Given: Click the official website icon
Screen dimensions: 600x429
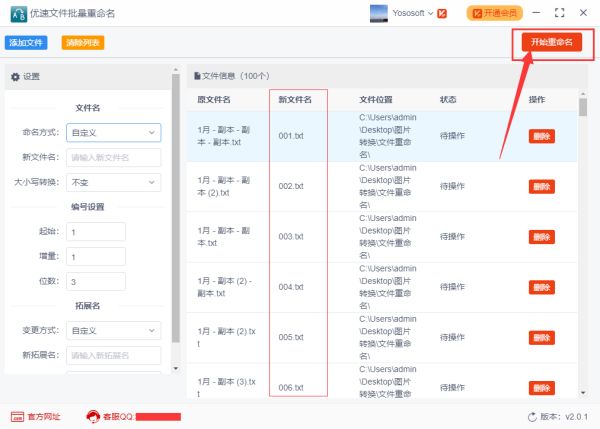Looking at the screenshot, I should [x=17, y=416].
